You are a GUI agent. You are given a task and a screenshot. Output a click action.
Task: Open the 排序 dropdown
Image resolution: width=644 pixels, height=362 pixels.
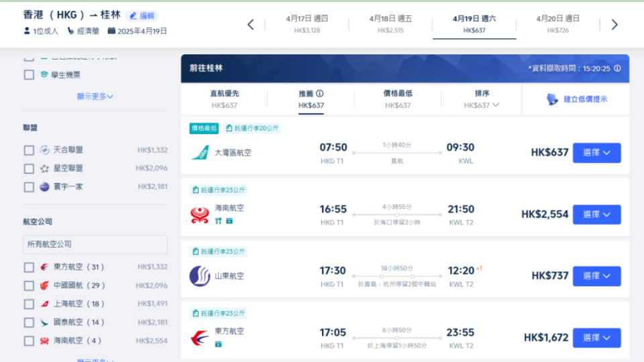[x=482, y=99]
